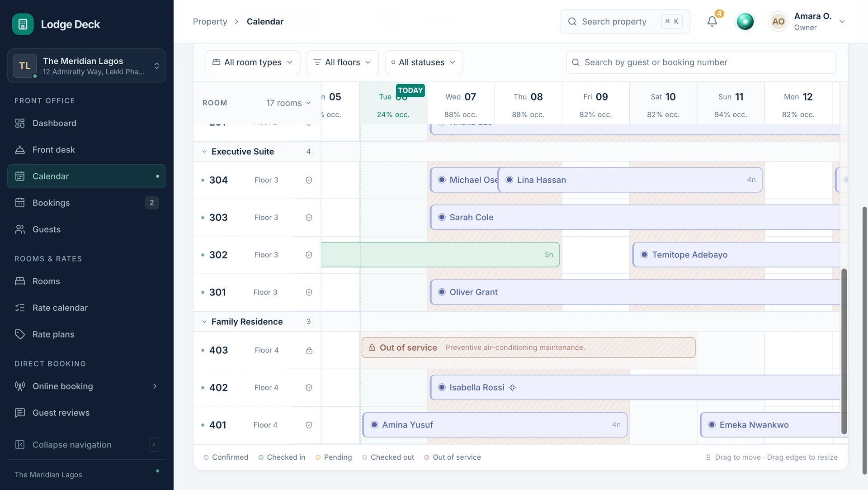Open the All room types dropdown
This screenshot has height=490, width=868.
click(x=253, y=62)
